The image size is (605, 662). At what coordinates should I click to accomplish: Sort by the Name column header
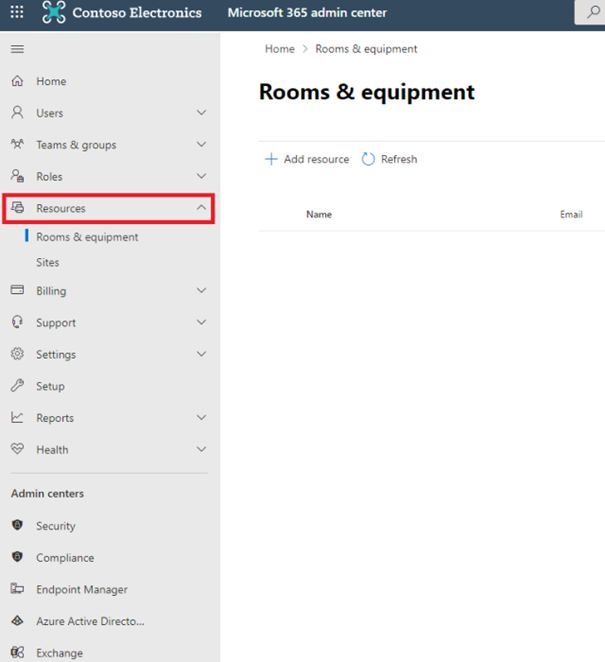pyautogui.click(x=319, y=214)
